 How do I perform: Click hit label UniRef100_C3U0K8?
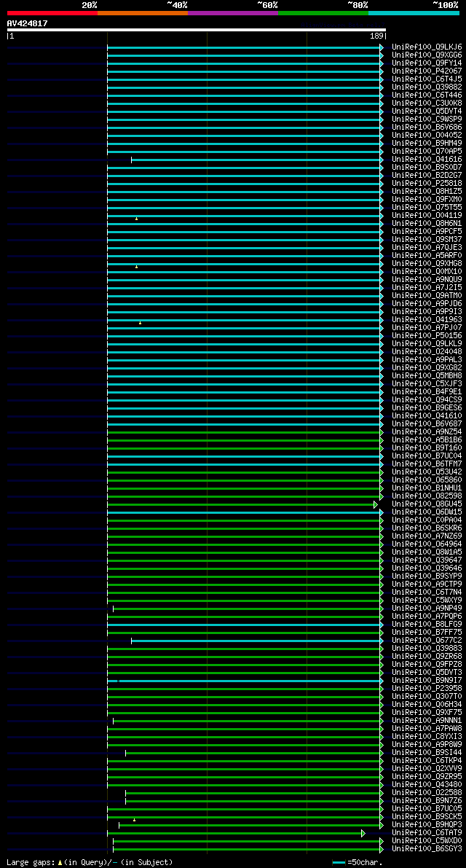(x=427, y=103)
